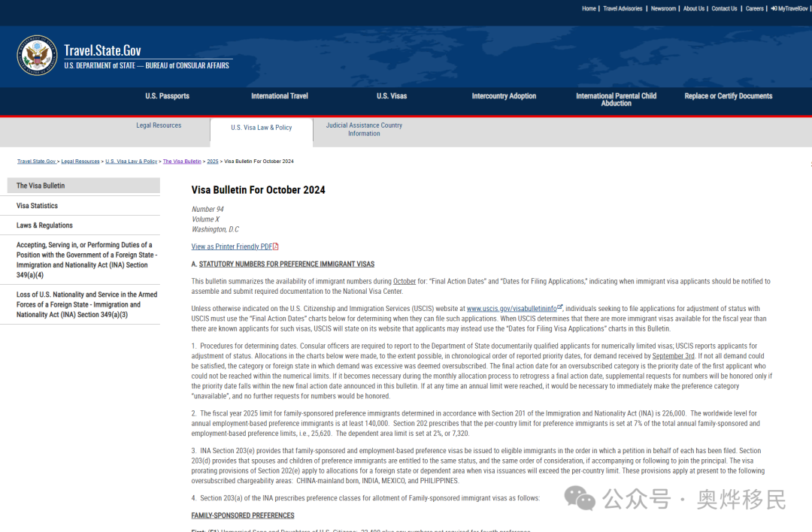Open Intercountry Adoption menu
Screen dimensions: 812x532
coord(504,95)
